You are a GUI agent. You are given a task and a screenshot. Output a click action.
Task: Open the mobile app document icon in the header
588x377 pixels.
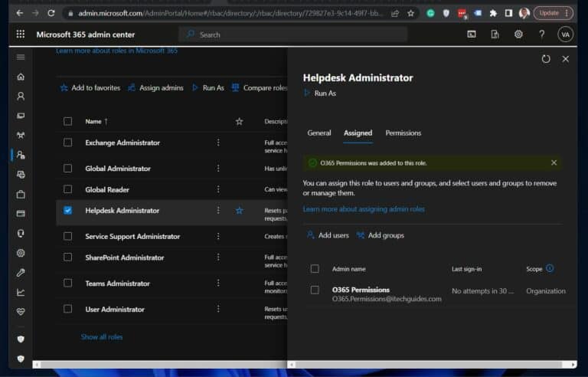495,34
